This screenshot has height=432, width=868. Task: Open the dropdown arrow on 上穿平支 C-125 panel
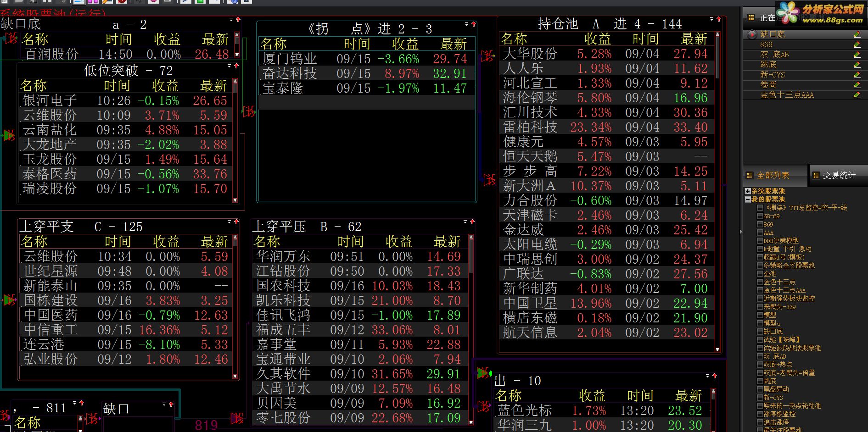230,222
